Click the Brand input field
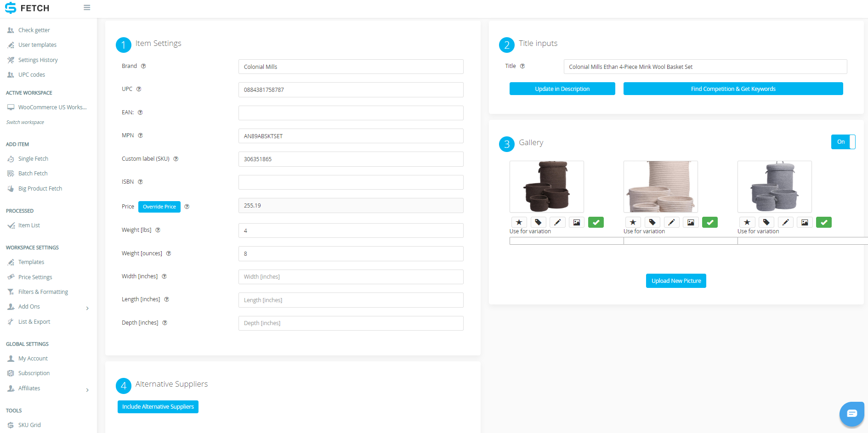 (x=351, y=67)
